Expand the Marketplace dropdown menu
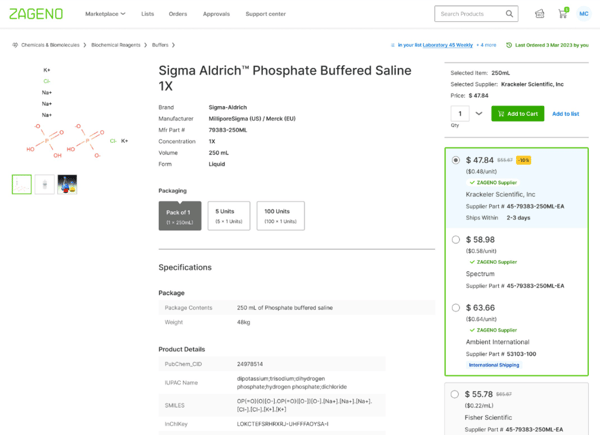This screenshot has width=600, height=435. pyautogui.click(x=105, y=14)
